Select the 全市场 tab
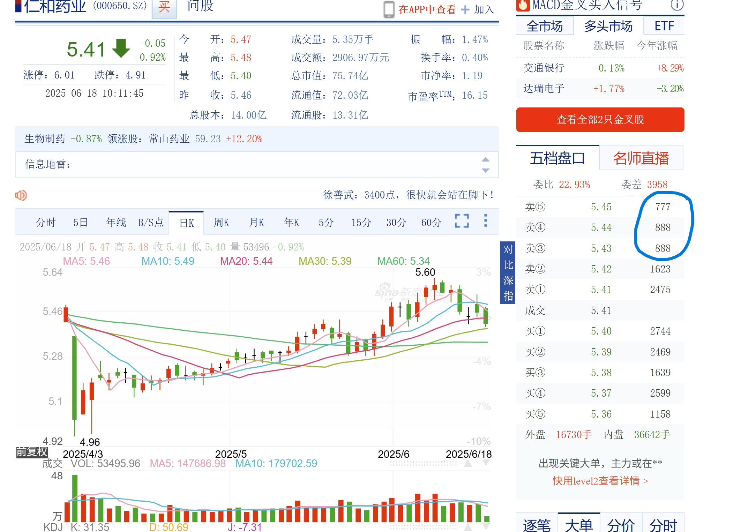The height and width of the screenshot is (532, 756). pyautogui.click(x=545, y=26)
